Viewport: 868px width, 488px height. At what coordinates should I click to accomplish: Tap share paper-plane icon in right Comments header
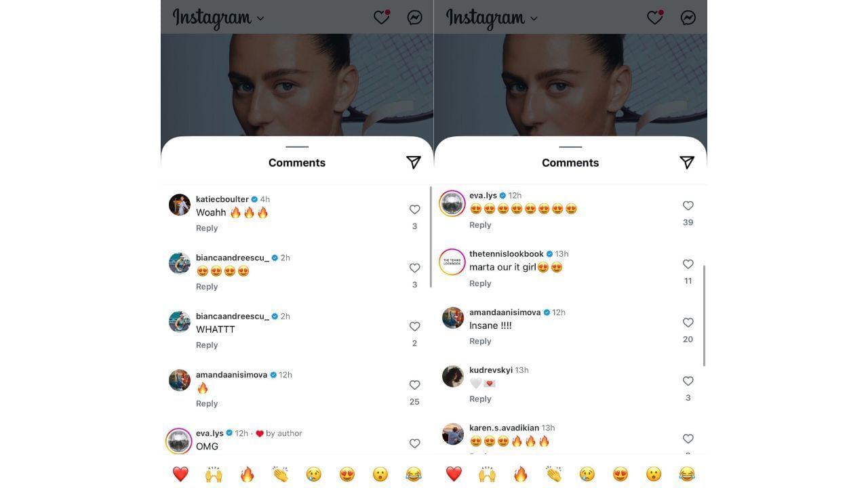pos(687,162)
